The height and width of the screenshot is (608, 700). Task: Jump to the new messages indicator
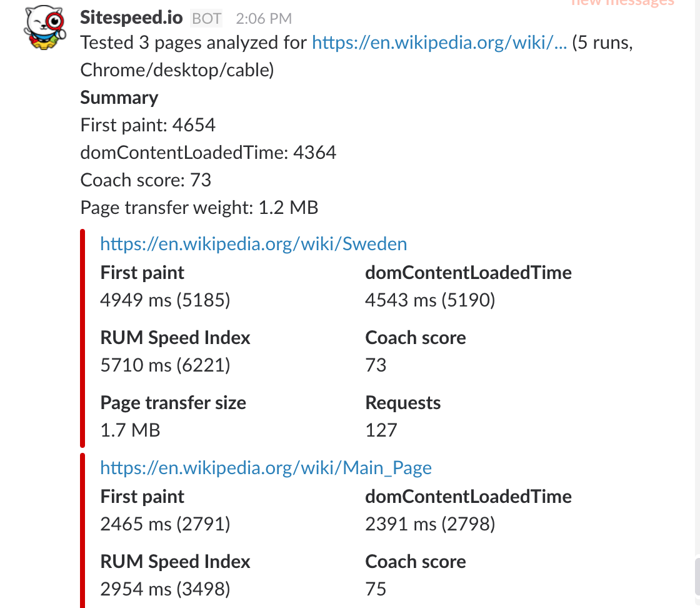[622, 3]
